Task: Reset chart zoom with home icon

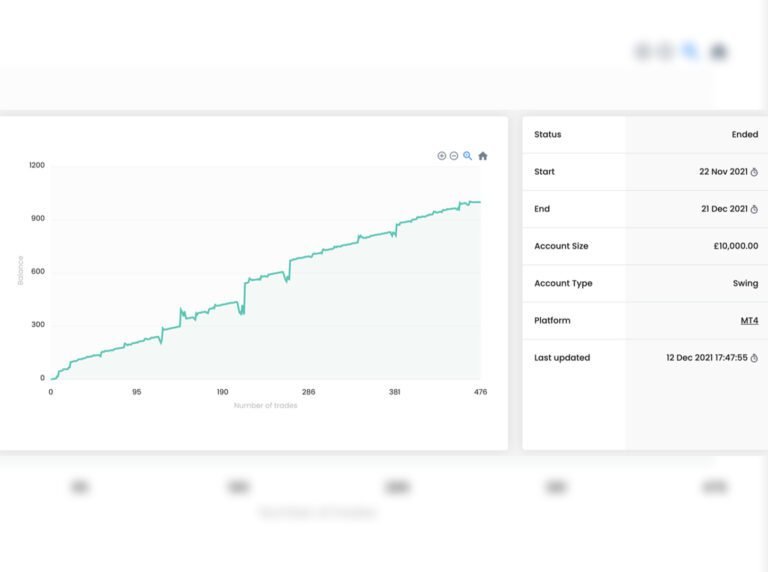Action: click(483, 156)
